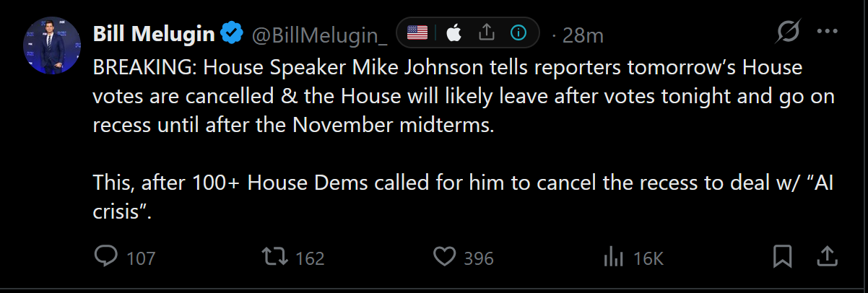
Task: Click the US flag icon in the pill
Action: click(417, 32)
